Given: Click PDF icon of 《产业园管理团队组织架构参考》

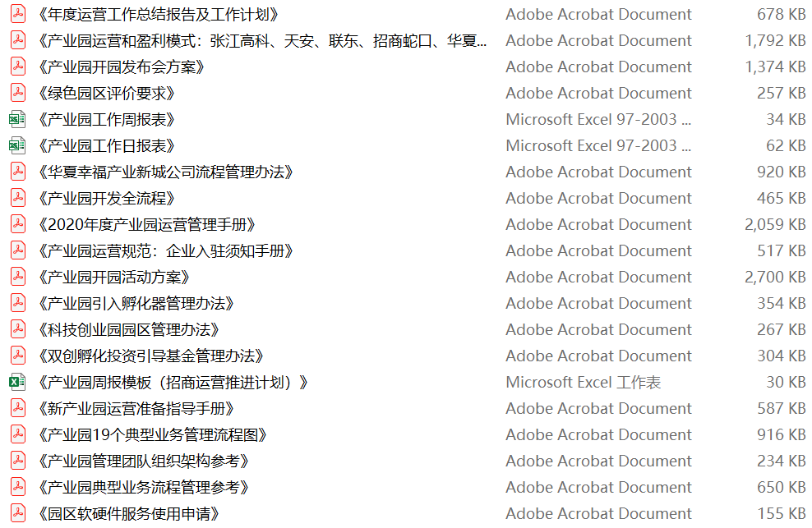Looking at the screenshot, I should [x=18, y=461].
